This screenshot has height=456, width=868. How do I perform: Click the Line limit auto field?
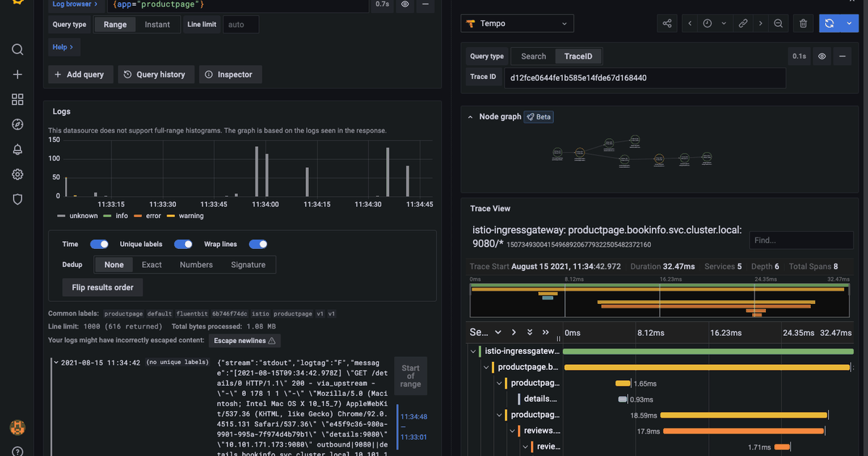coord(239,25)
